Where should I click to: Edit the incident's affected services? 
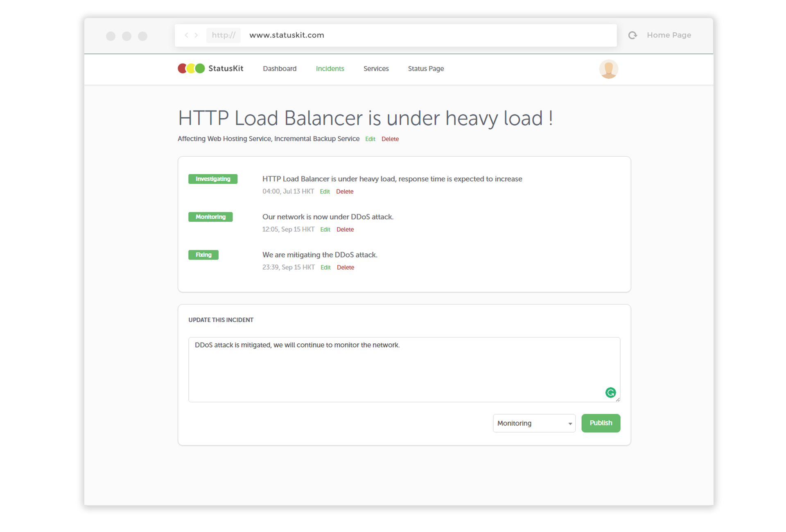point(370,139)
